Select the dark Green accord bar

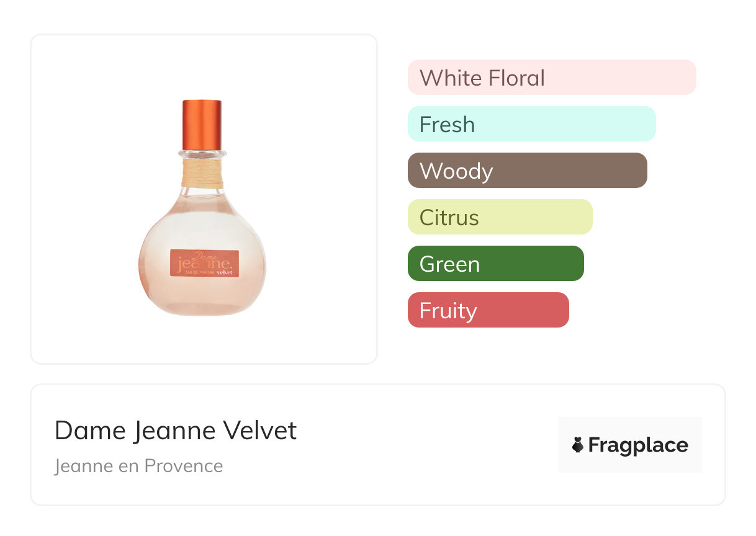(495, 264)
